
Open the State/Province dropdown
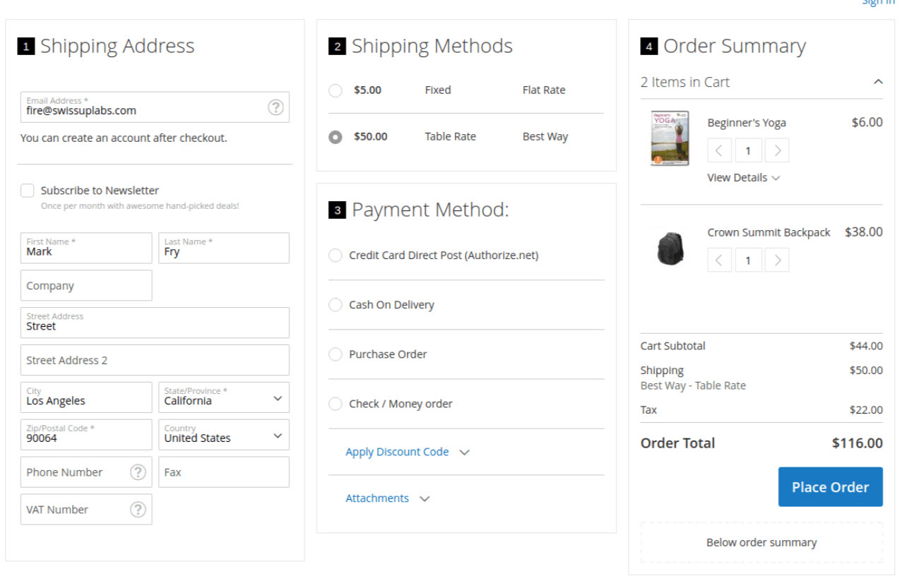[223, 398]
